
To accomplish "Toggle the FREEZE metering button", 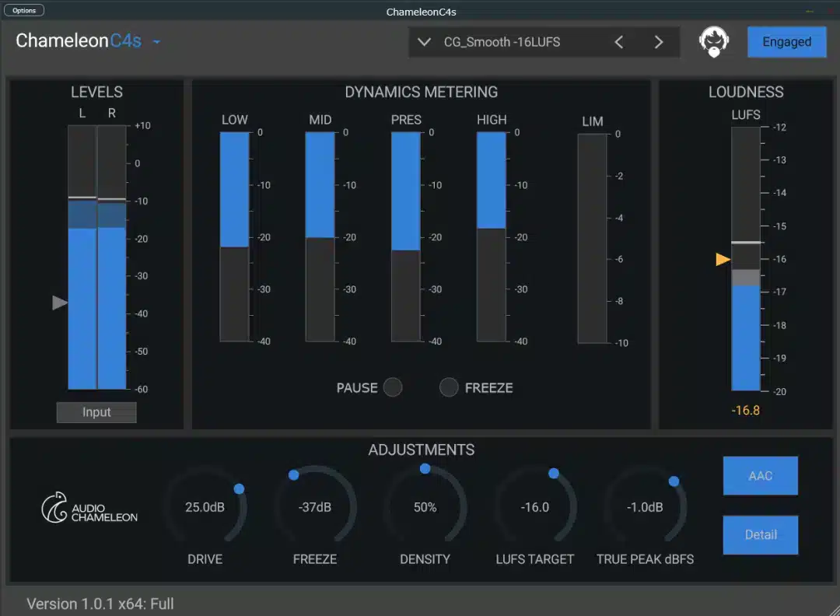I will 449,387.
